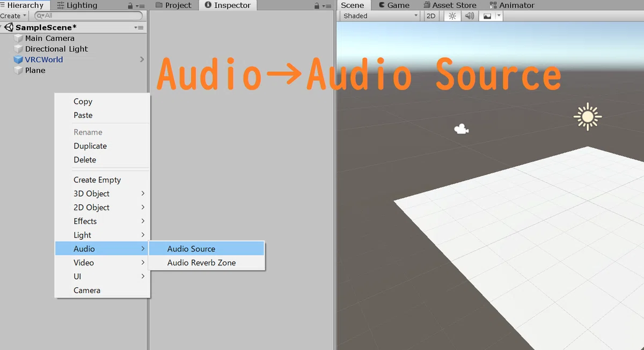Toggle scene effects image icon
Viewport: 644px width, 350px height.
tap(487, 16)
